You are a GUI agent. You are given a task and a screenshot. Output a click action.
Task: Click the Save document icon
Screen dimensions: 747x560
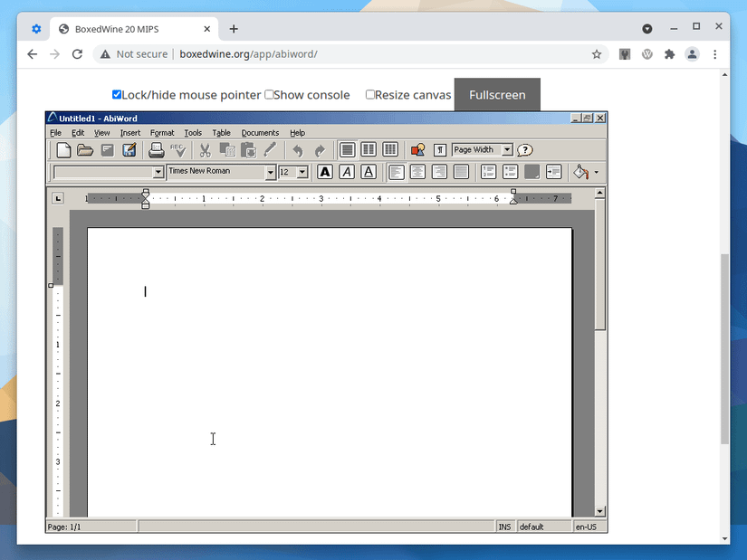(x=108, y=150)
